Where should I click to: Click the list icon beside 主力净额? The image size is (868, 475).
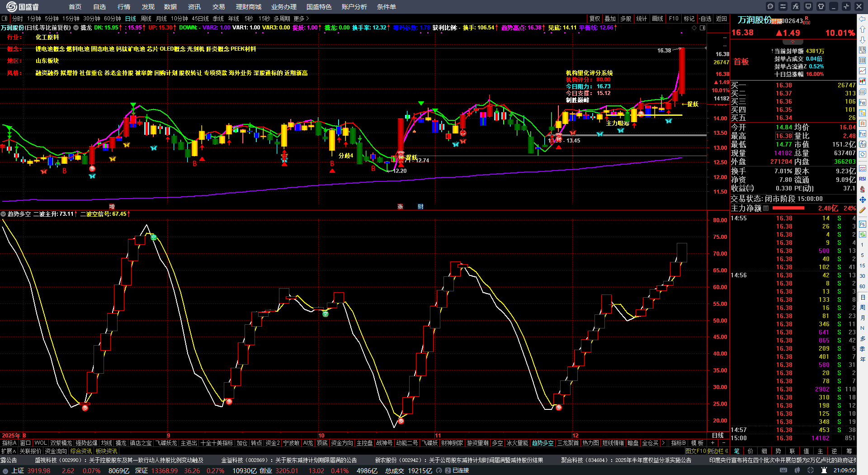pos(766,208)
